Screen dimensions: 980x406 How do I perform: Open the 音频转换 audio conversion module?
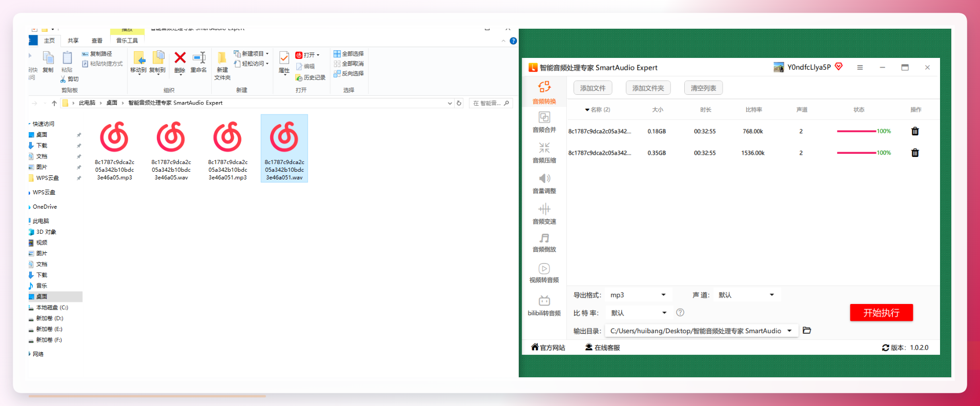coord(544,92)
